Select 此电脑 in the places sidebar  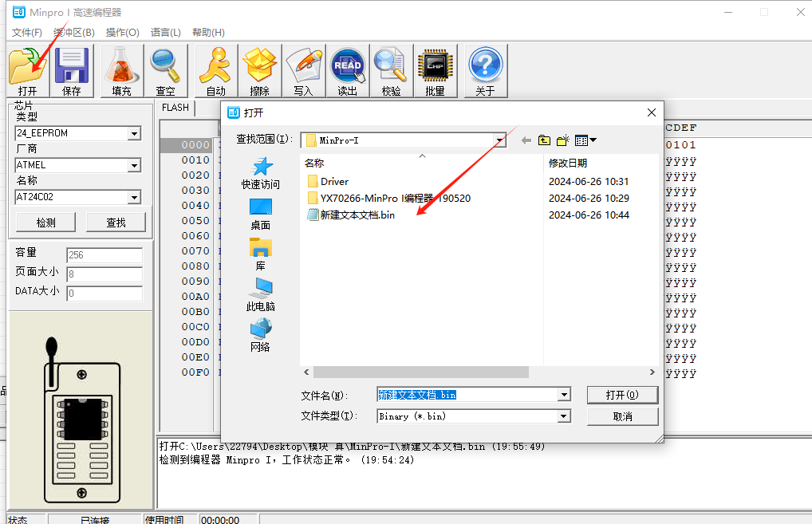point(261,294)
